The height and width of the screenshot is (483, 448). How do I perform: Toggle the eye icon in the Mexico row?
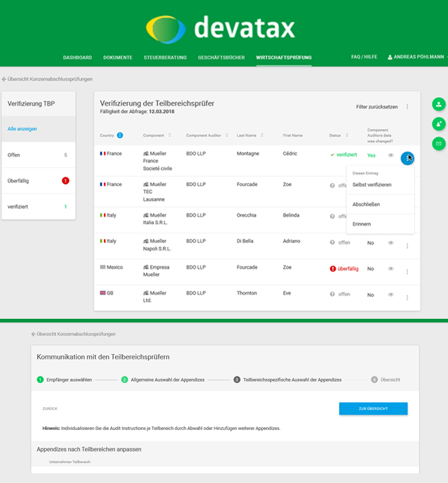tap(391, 268)
